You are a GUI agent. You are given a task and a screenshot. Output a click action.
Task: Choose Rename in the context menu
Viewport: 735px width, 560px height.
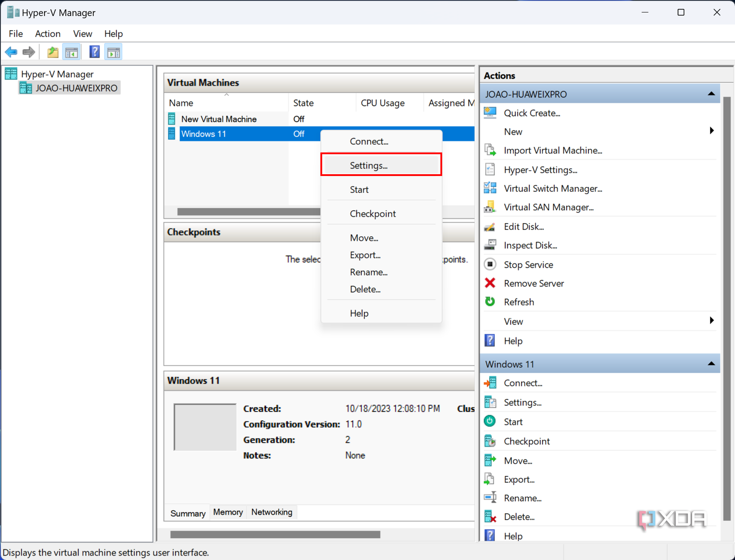click(x=381, y=272)
